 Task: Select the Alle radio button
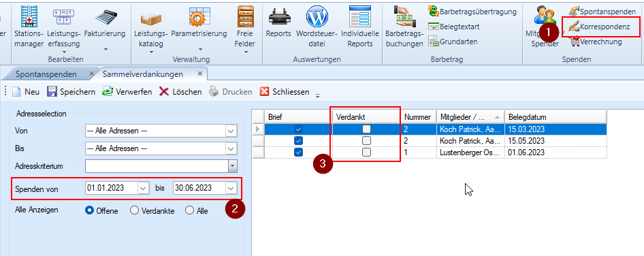pos(189,211)
